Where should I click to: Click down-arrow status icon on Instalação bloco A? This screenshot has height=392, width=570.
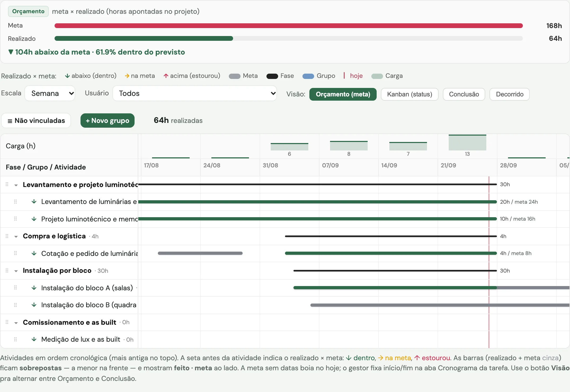point(34,288)
